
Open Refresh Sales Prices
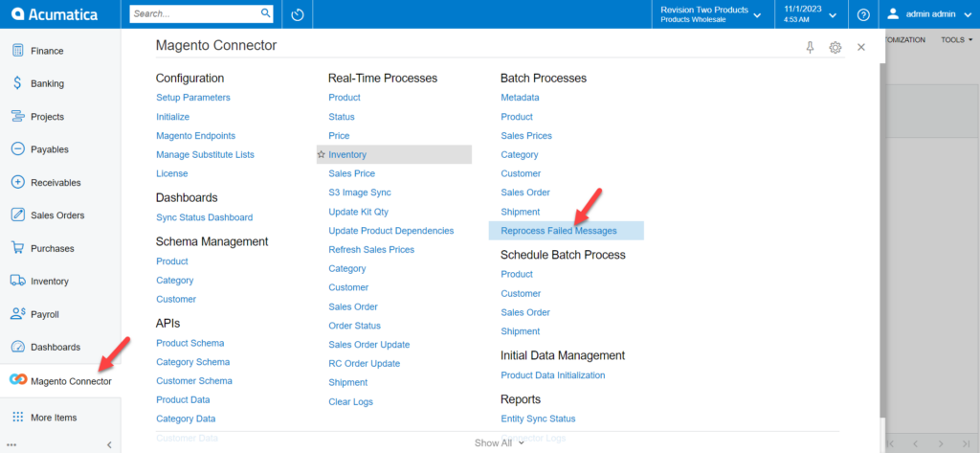point(371,250)
